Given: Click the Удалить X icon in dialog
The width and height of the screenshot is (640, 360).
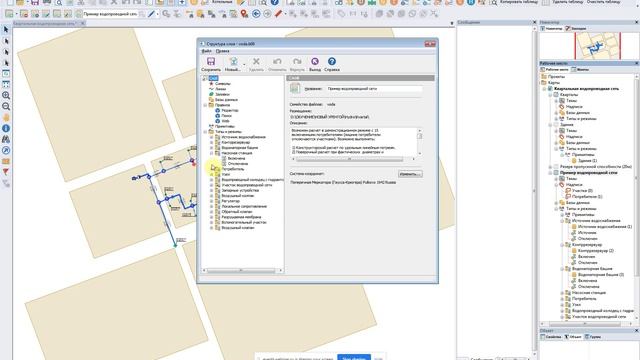Looking at the screenshot, I should tap(256, 62).
